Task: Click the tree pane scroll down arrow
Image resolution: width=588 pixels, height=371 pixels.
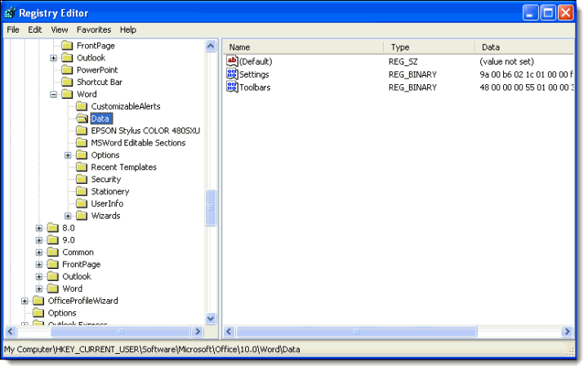Action: point(211,319)
